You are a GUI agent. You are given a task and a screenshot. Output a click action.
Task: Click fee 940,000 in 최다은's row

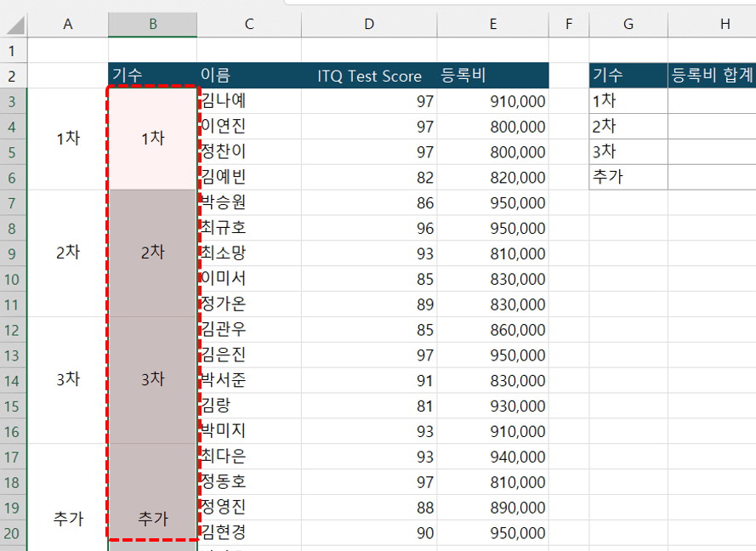(x=493, y=457)
